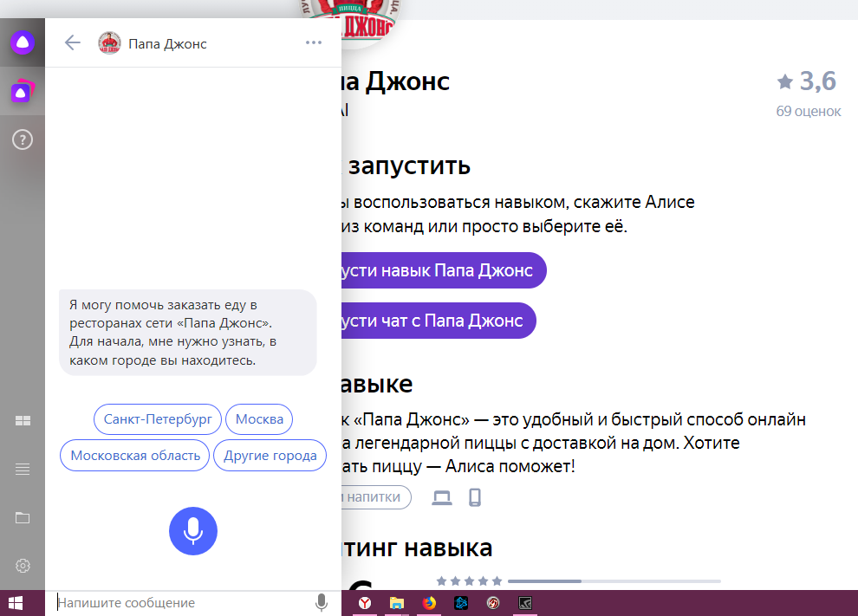The height and width of the screenshot is (616, 858).
Task: Click the 69 оценок ratings count
Action: coord(809,111)
